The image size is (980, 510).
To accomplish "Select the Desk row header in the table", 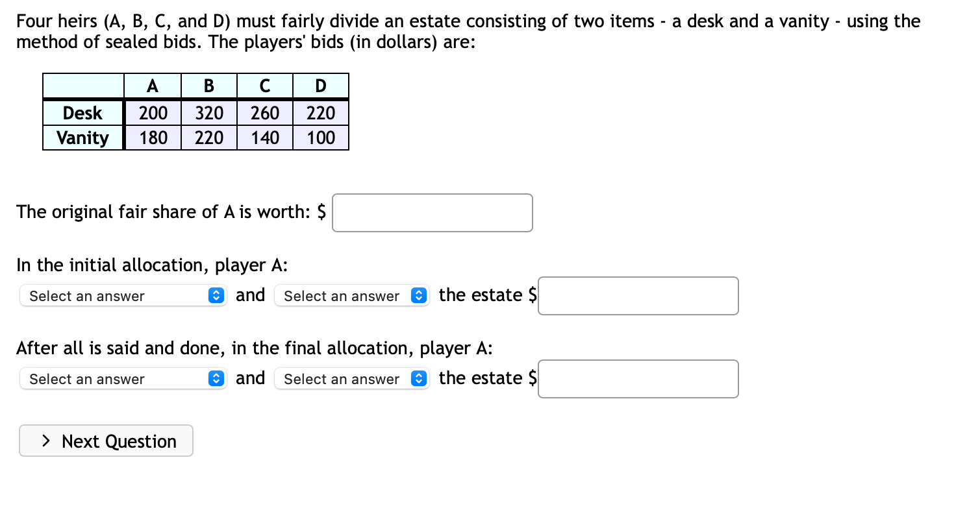I will [x=82, y=112].
